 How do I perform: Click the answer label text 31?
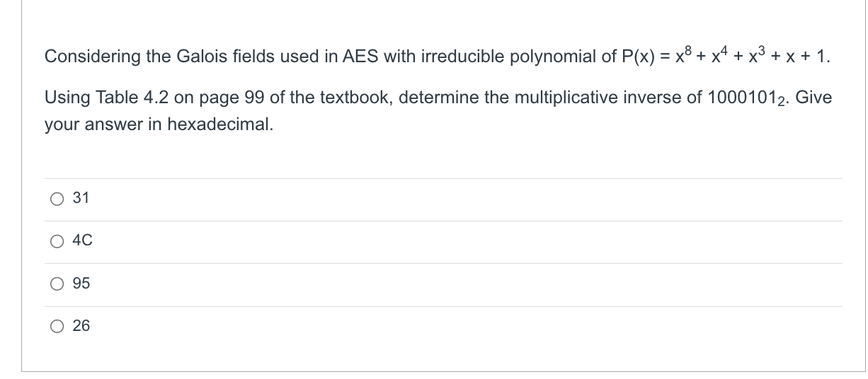click(x=81, y=199)
